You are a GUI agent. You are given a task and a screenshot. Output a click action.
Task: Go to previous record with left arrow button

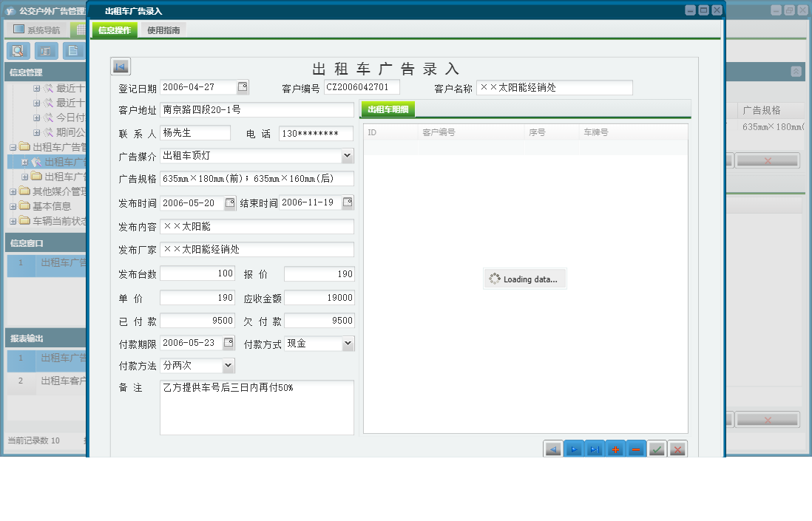[x=553, y=449]
